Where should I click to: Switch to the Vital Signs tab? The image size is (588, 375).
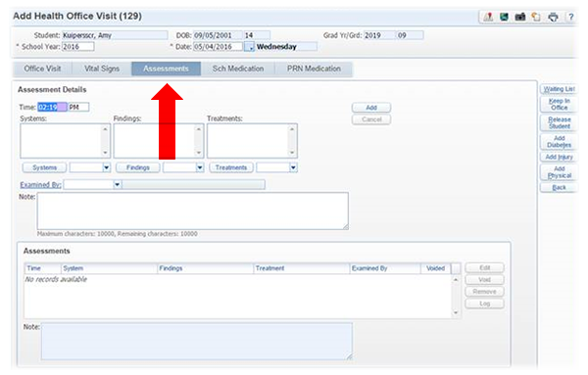coord(102,69)
